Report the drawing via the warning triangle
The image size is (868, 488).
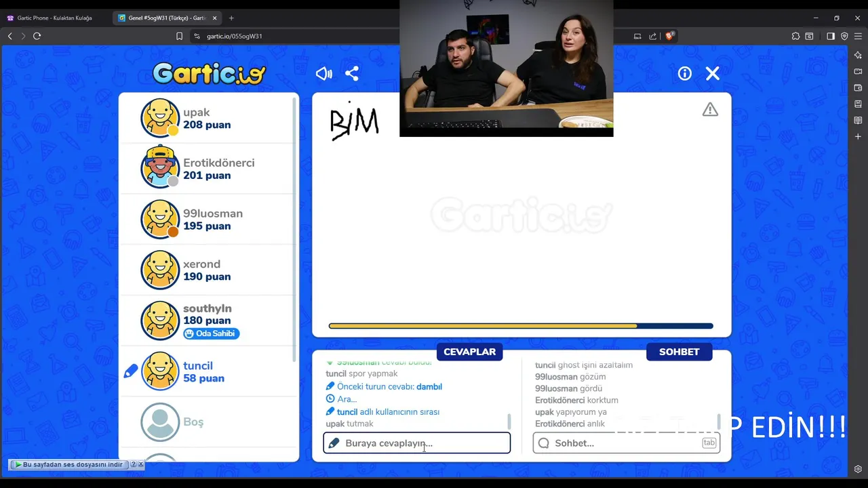(710, 109)
